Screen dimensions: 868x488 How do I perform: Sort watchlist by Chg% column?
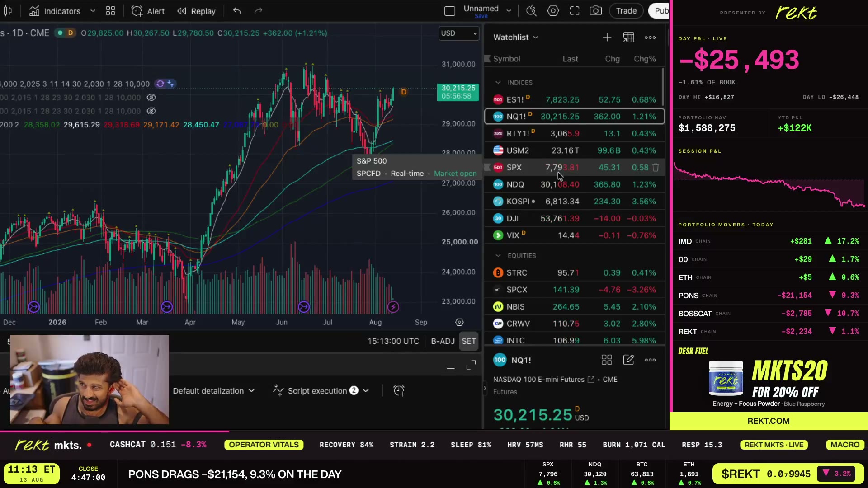click(645, 59)
